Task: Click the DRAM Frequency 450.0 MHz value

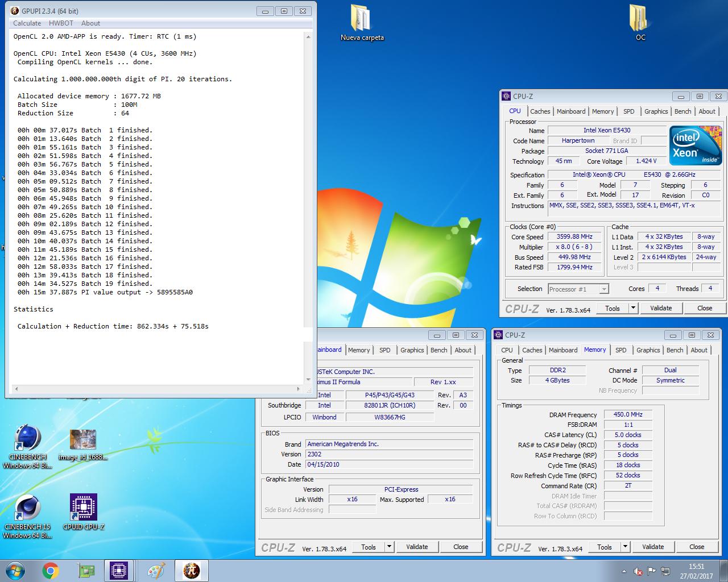Action: (628, 415)
